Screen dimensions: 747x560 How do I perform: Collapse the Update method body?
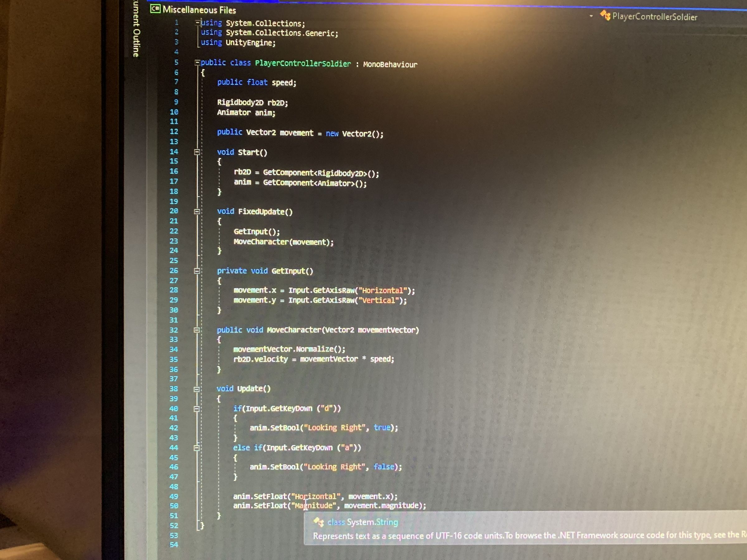[x=198, y=389]
